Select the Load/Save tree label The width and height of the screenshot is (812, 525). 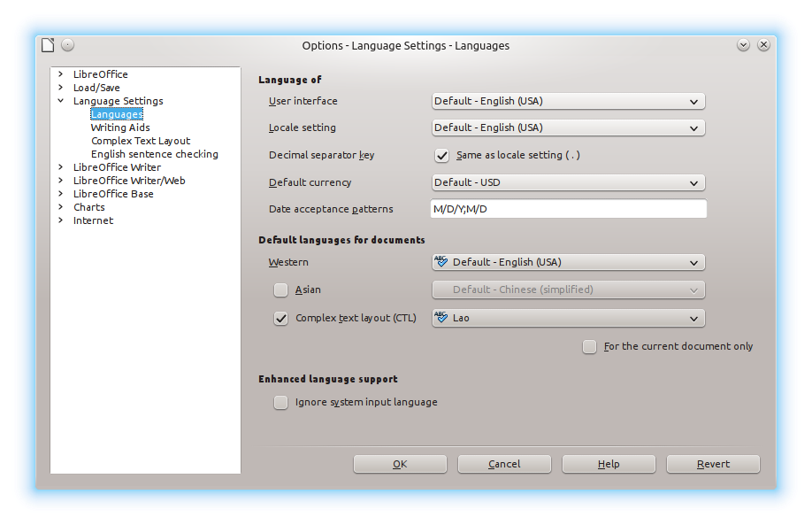96,88
